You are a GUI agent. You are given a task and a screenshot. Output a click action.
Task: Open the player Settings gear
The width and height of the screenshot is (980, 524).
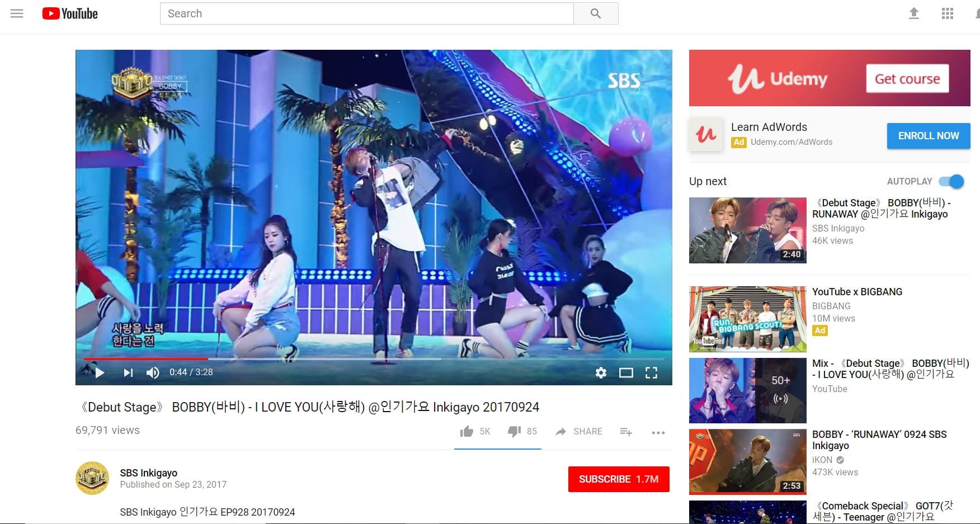point(600,372)
